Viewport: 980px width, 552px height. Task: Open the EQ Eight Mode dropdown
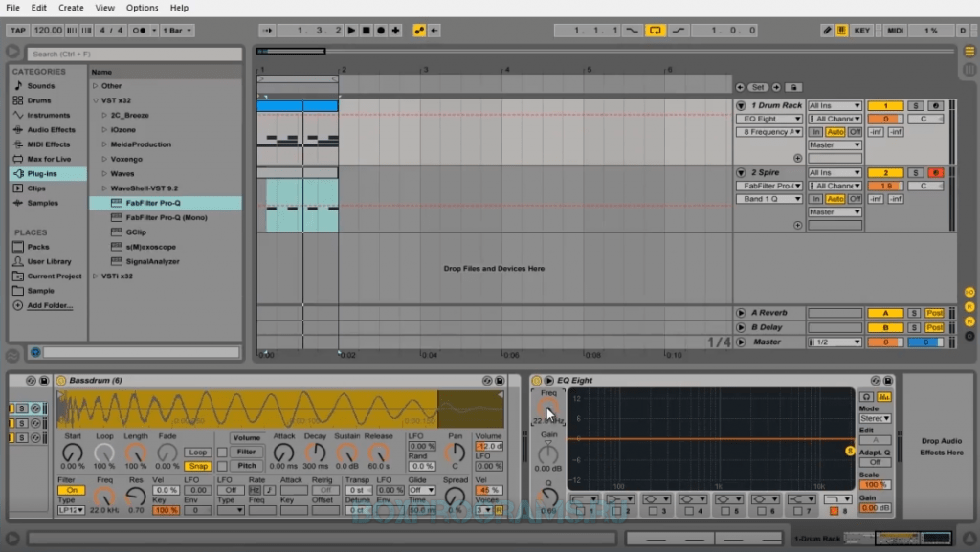(x=875, y=418)
